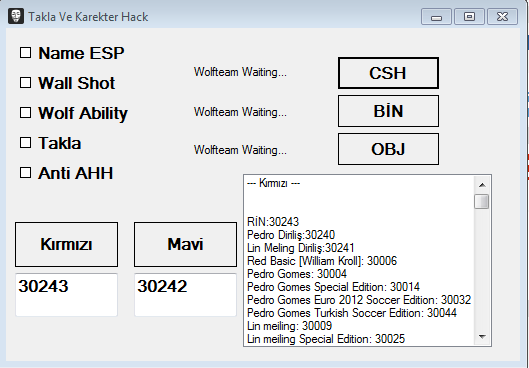The image size is (529, 368).
Task: Click 'Pedro Gomes Turkish Soccer Edition: 30044' line
Action: (x=352, y=313)
